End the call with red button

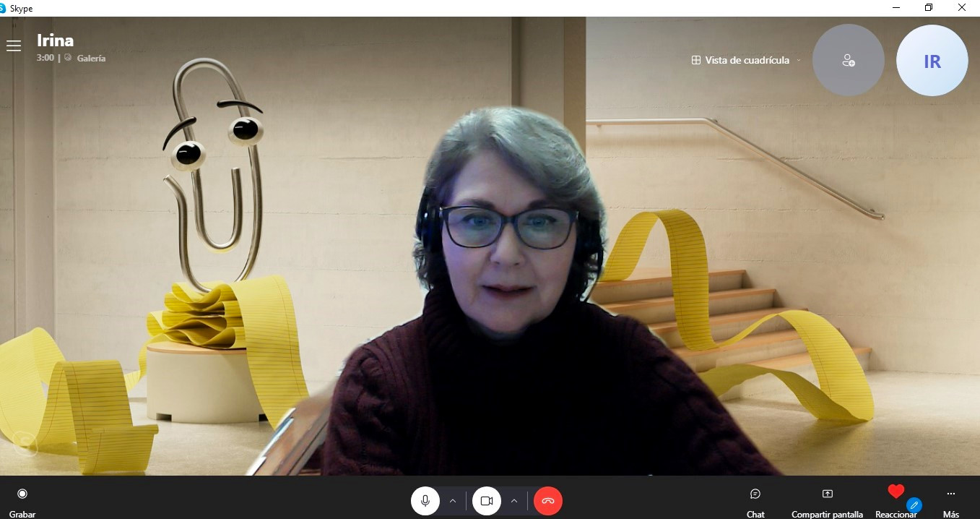548,501
